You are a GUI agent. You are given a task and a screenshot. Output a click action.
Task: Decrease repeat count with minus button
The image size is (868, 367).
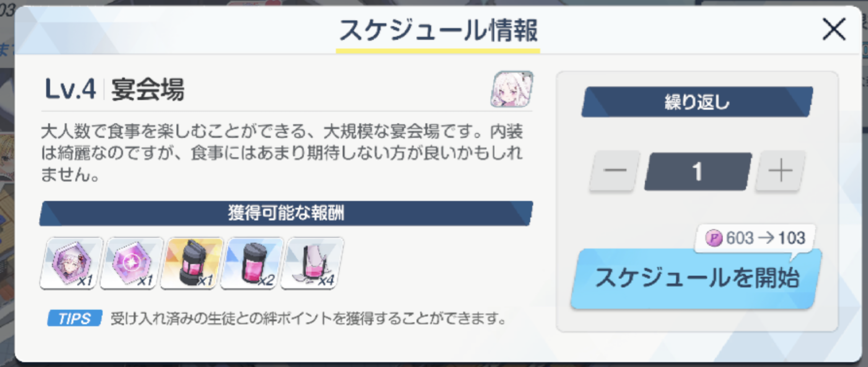pyautogui.click(x=614, y=171)
